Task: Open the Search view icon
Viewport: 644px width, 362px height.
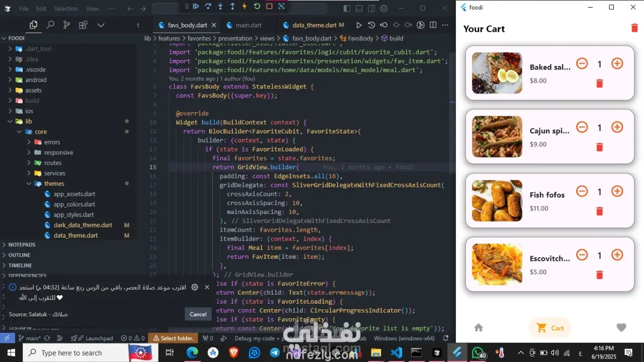Action: 50,25
